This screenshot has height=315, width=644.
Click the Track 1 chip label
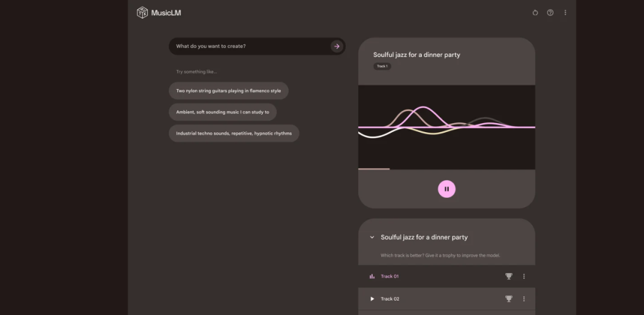tap(382, 66)
